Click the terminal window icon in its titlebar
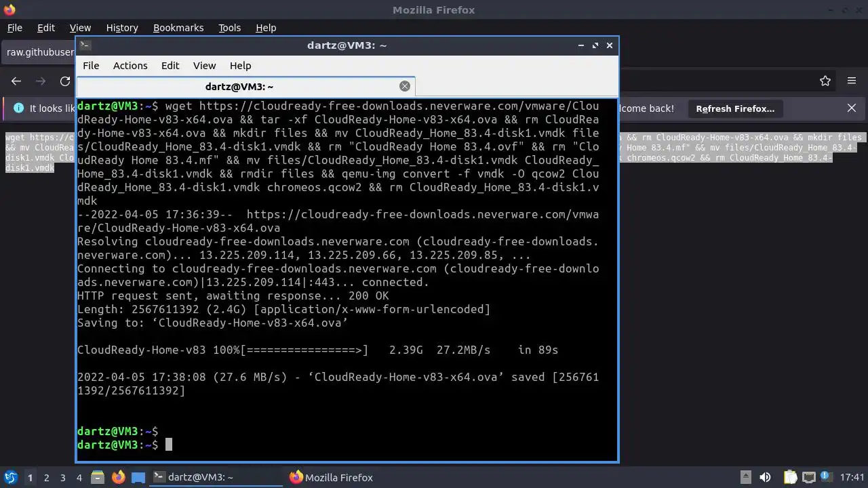 (x=85, y=45)
